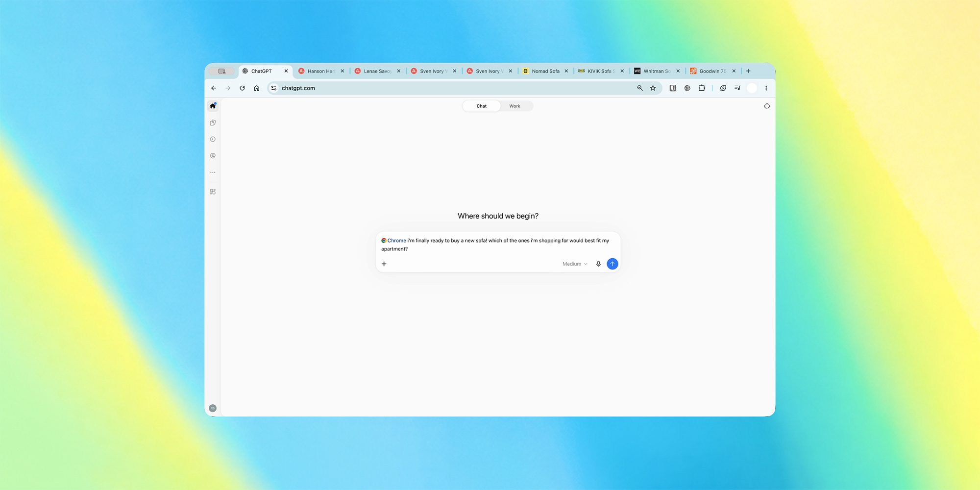Open the site information icon in the address bar
980x490 pixels.
click(x=274, y=88)
